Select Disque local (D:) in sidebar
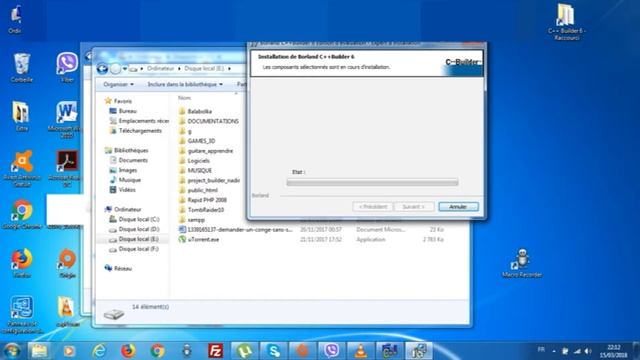This screenshot has height=360, width=640. 134,229
